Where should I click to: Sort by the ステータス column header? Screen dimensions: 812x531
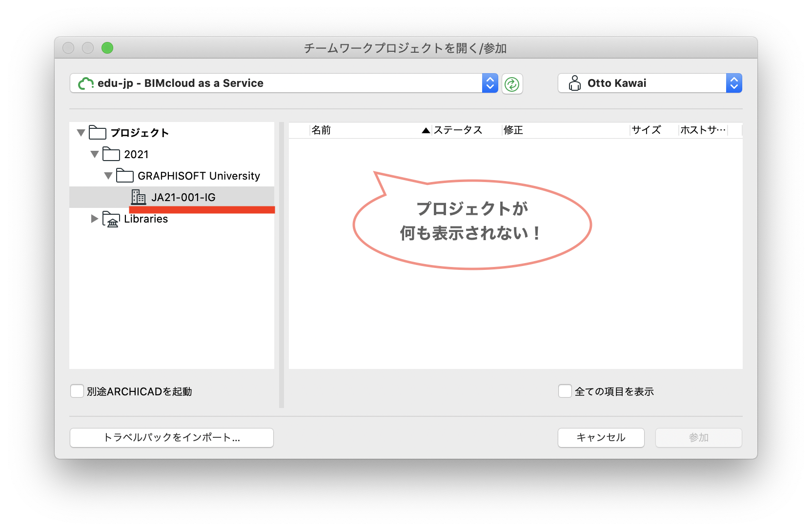pos(458,130)
